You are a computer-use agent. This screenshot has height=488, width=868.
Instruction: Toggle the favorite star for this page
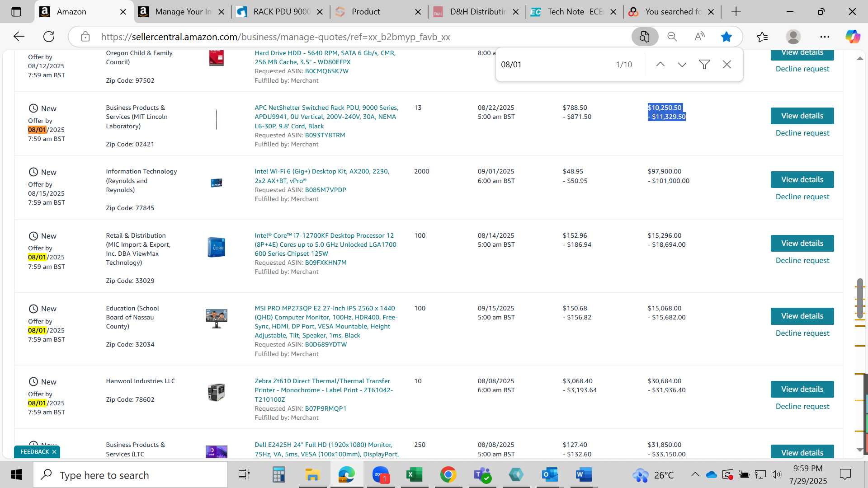726,37
